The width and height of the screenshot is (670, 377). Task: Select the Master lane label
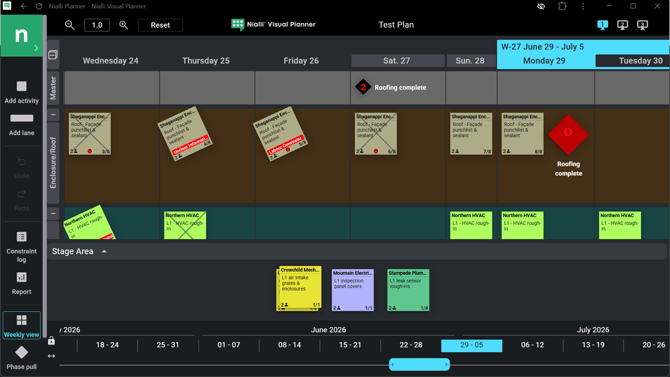click(x=53, y=88)
